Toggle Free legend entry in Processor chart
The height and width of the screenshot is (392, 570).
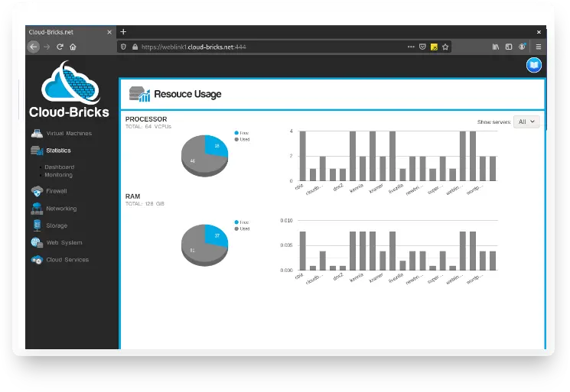(x=242, y=133)
